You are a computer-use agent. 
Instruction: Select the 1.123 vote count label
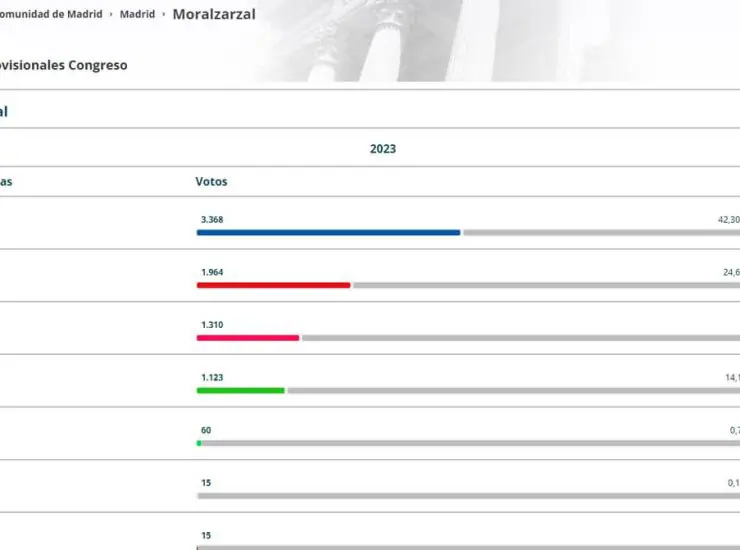(212, 378)
